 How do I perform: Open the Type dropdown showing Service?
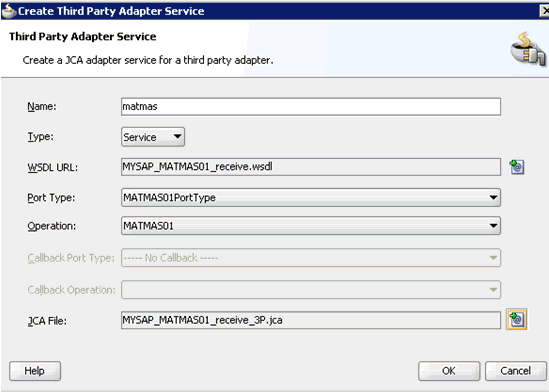coord(153,137)
